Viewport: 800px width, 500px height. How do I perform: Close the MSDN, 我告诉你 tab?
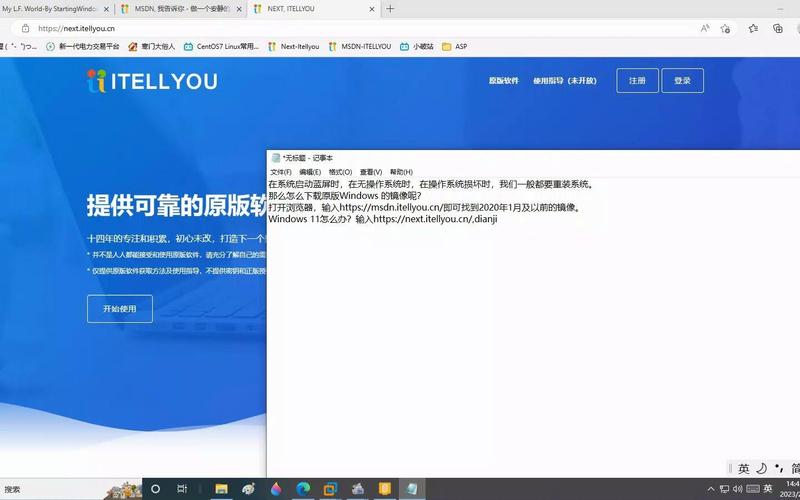[x=239, y=9]
